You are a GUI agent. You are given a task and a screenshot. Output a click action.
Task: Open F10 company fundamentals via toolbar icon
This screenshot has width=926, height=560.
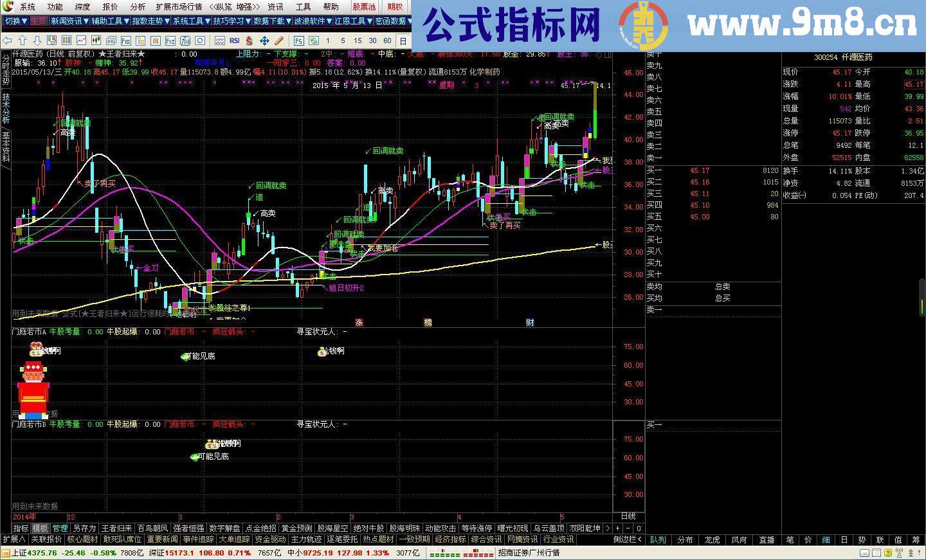click(x=126, y=40)
